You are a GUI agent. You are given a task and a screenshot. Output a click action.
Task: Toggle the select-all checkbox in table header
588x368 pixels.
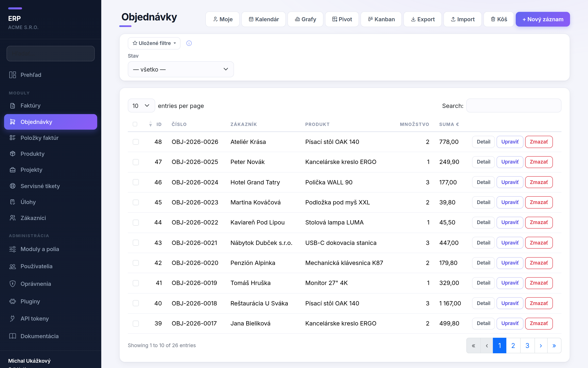(x=135, y=124)
